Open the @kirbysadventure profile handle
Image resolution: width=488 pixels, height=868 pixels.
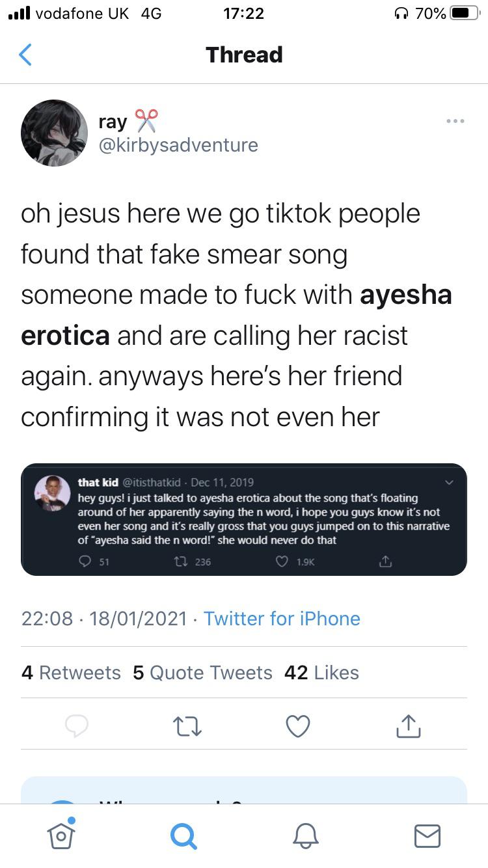click(178, 145)
